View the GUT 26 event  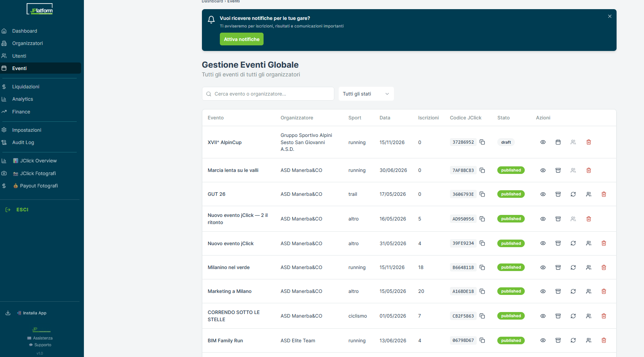(x=543, y=194)
